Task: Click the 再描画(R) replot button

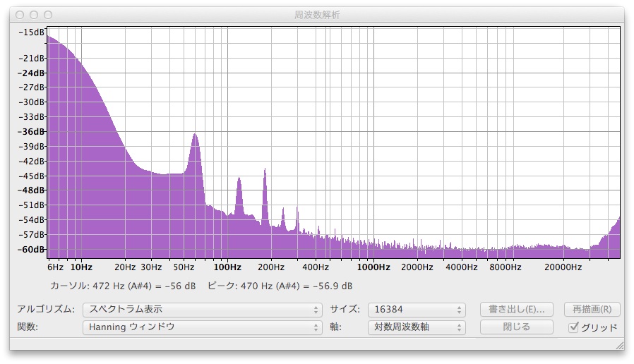Action: 592,310
